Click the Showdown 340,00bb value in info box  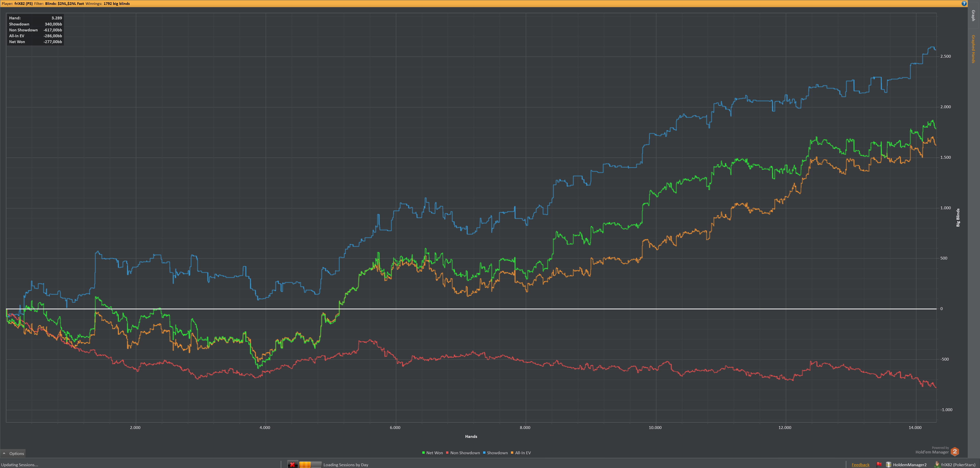pyautogui.click(x=53, y=24)
